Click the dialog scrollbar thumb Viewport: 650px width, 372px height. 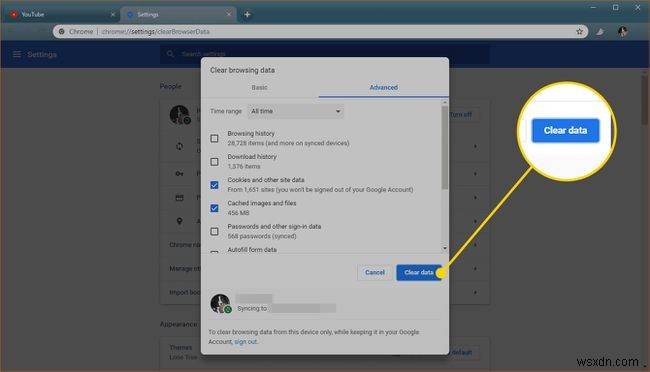coord(444,147)
